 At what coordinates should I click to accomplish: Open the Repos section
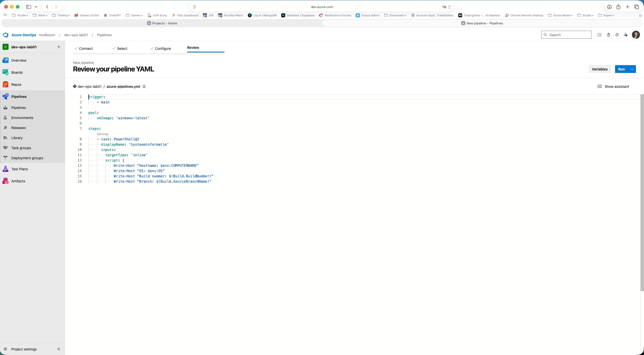pos(16,84)
